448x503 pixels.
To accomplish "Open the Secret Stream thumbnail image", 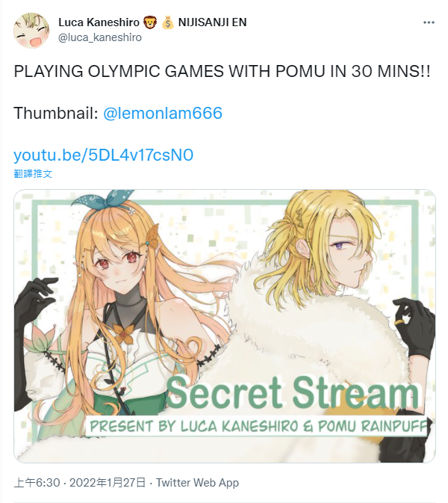I will (224, 326).
